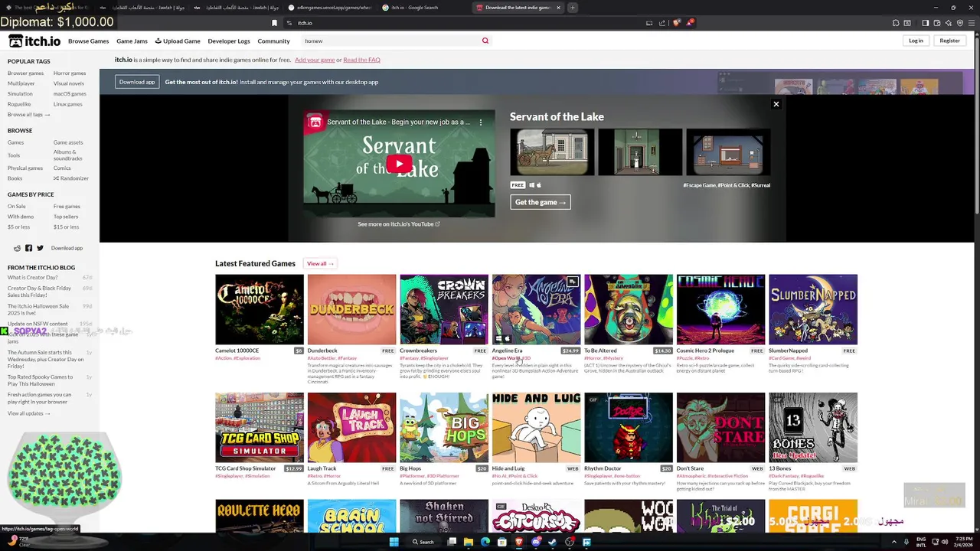Viewport: 980px width, 551px height.
Task: Click the bookmark icon in address bar
Action: (274, 23)
